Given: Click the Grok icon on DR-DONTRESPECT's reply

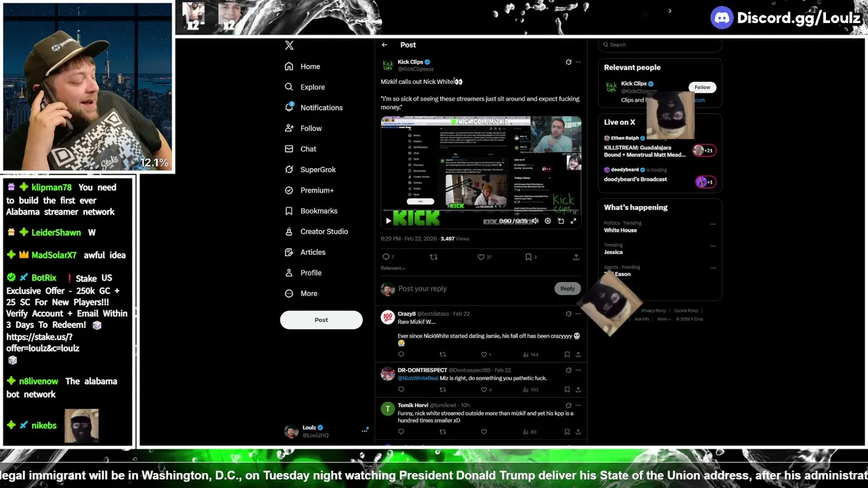Looking at the screenshot, I should tap(568, 370).
